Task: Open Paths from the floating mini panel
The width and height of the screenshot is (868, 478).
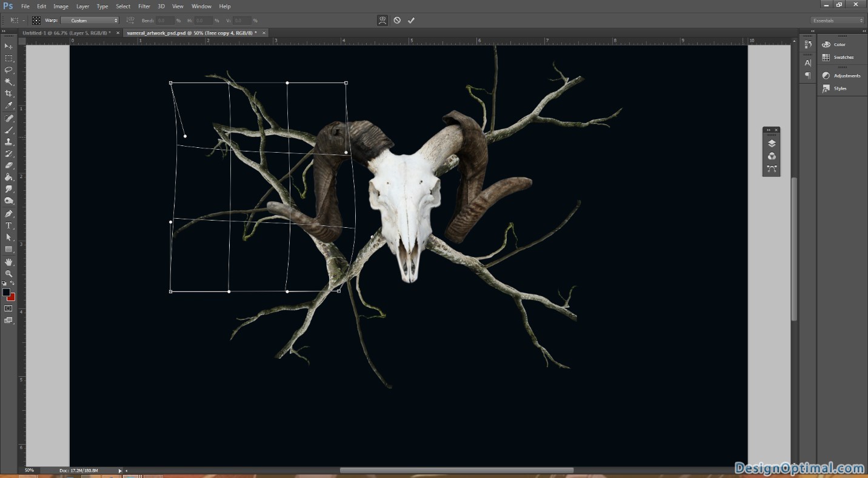Action: pos(772,169)
